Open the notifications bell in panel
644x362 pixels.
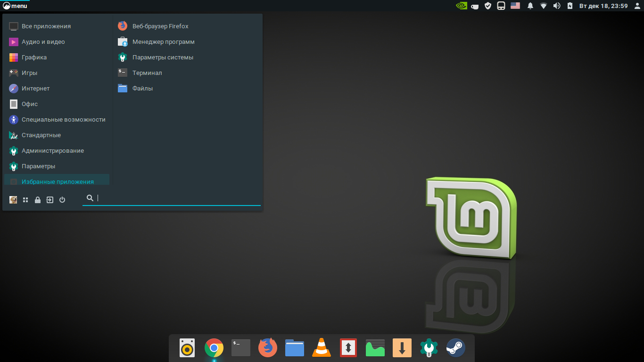(x=530, y=6)
